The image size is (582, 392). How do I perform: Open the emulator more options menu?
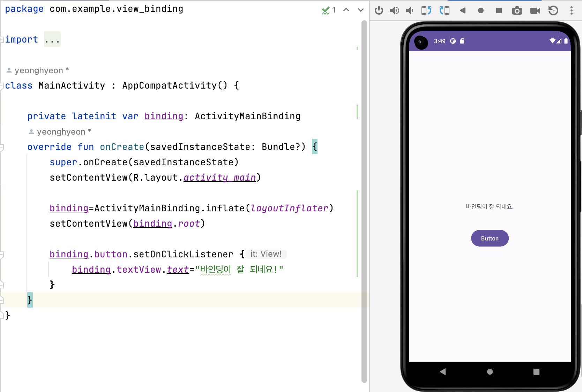(572, 10)
